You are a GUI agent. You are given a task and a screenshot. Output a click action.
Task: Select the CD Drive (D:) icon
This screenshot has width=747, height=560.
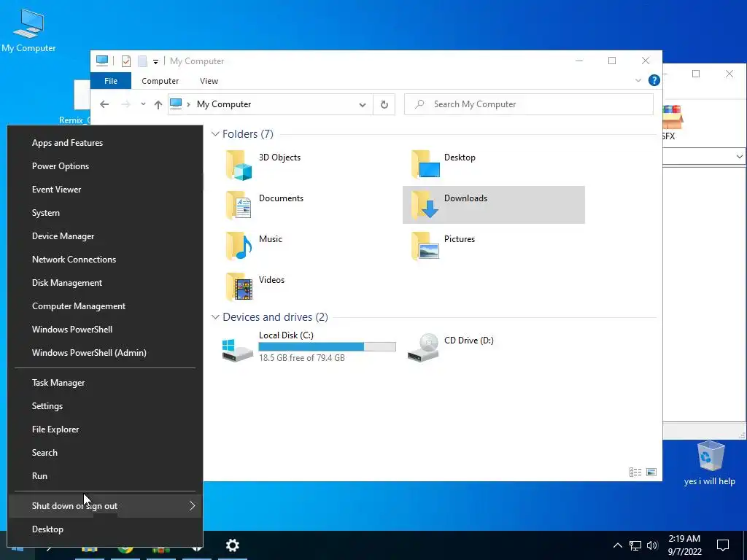[423, 348]
